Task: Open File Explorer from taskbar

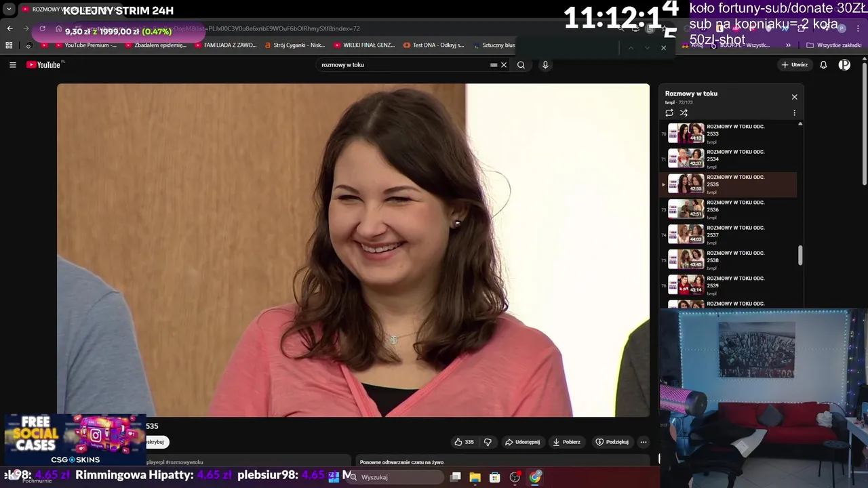Action: [475, 477]
